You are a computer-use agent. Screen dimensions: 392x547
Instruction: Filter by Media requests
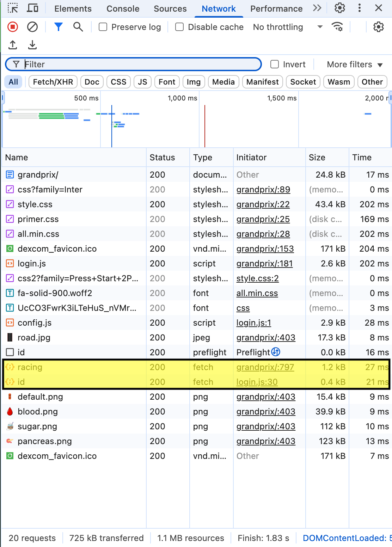[223, 82]
